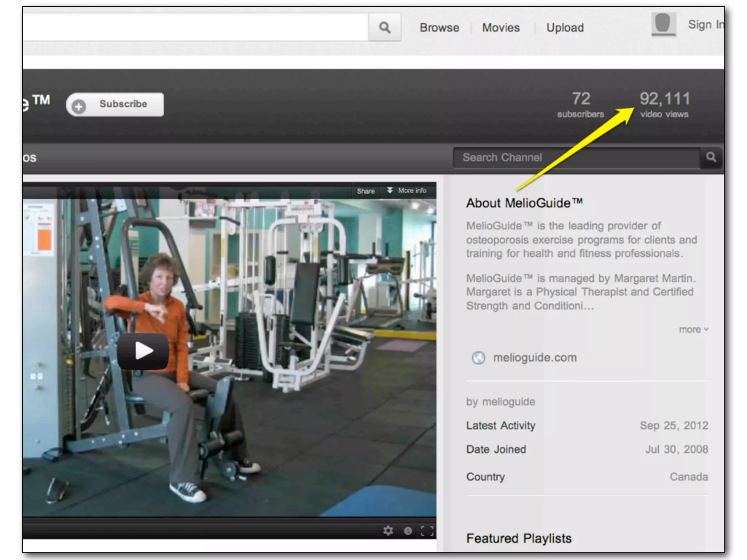This screenshot has width=747, height=560.
Task: Open the Upload page
Action: [565, 28]
